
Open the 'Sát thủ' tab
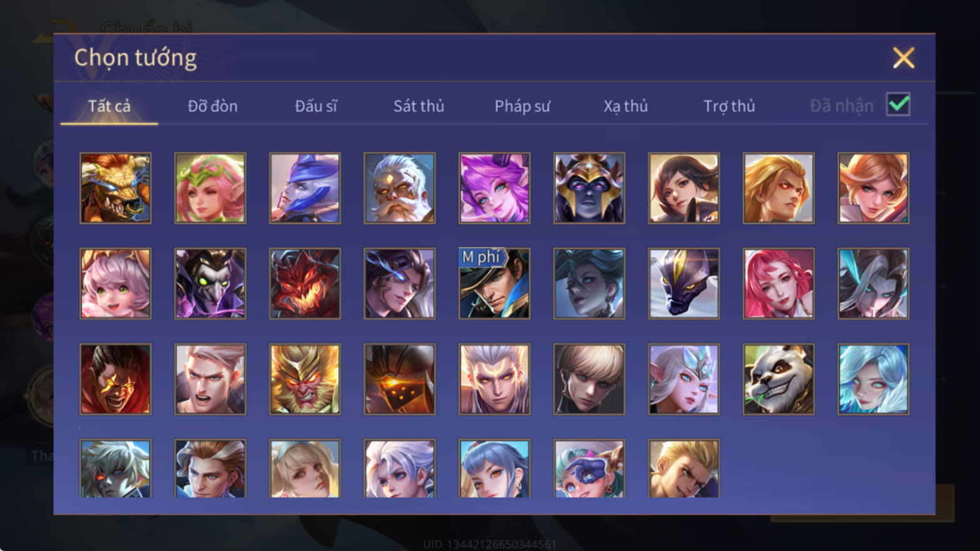pyautogui.click(x=419, y=106)
